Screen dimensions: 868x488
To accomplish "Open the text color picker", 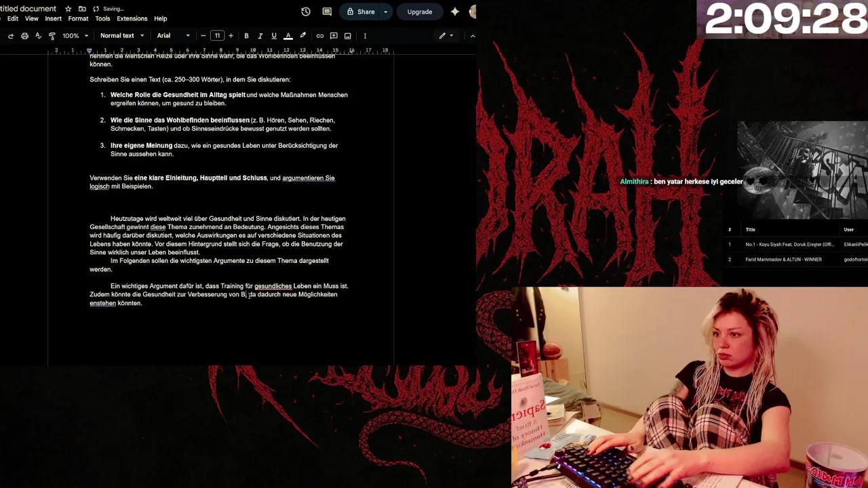I will (x=288, y=36).
